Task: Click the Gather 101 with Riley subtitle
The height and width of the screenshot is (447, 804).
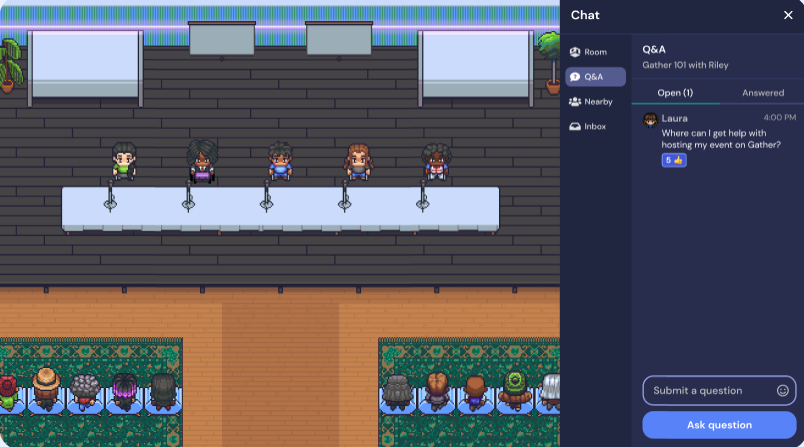Action: coord(685,65)
